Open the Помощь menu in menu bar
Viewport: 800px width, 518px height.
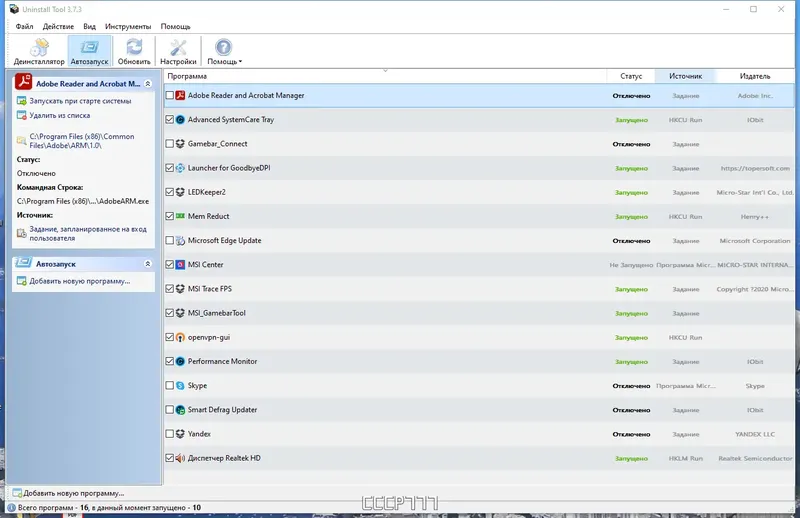(x=176, y=27)
